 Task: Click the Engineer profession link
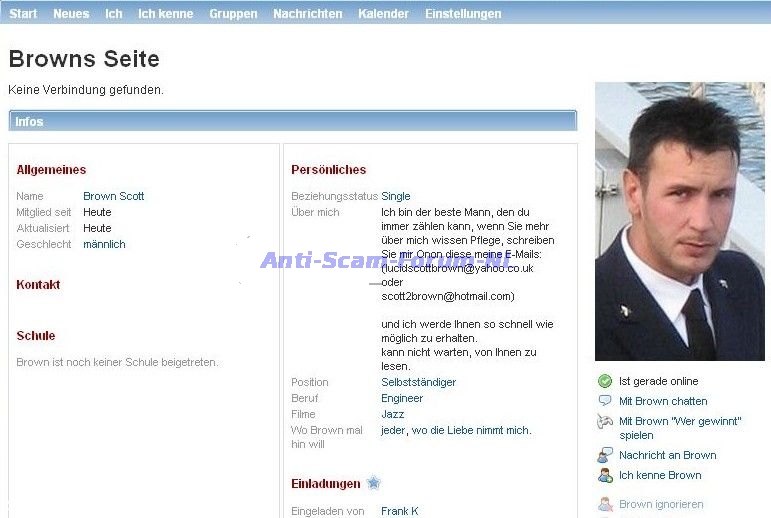[402, 398]
